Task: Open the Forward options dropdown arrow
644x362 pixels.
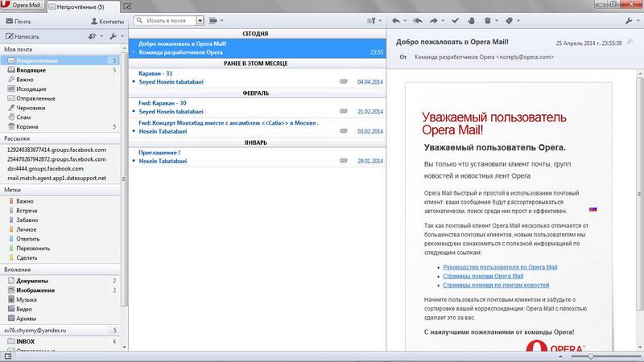Action: click(443, 21)
